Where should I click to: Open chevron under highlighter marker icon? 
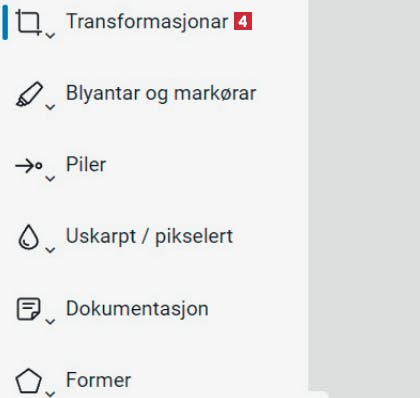point(50,107)
